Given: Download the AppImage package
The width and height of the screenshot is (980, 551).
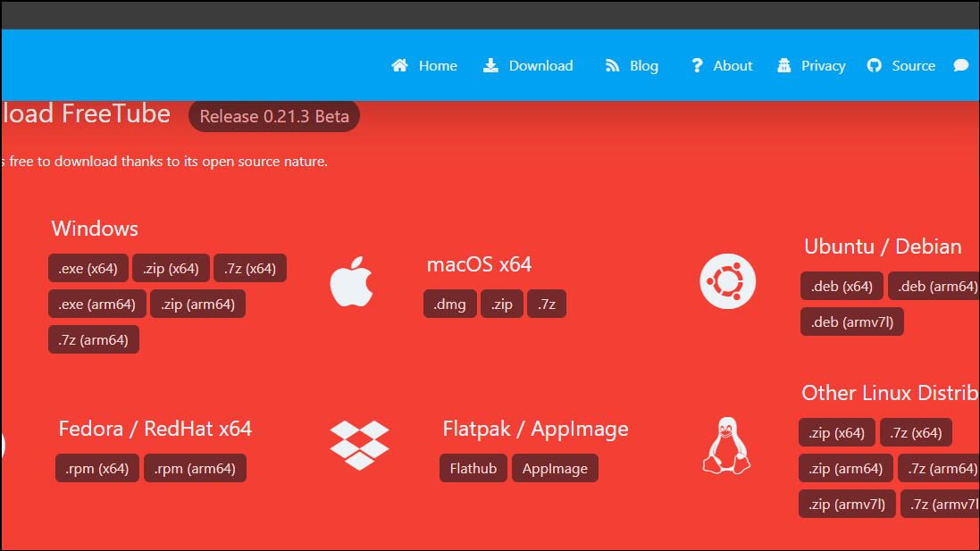Looking at the screenshot, I should [x=555, y=468].
